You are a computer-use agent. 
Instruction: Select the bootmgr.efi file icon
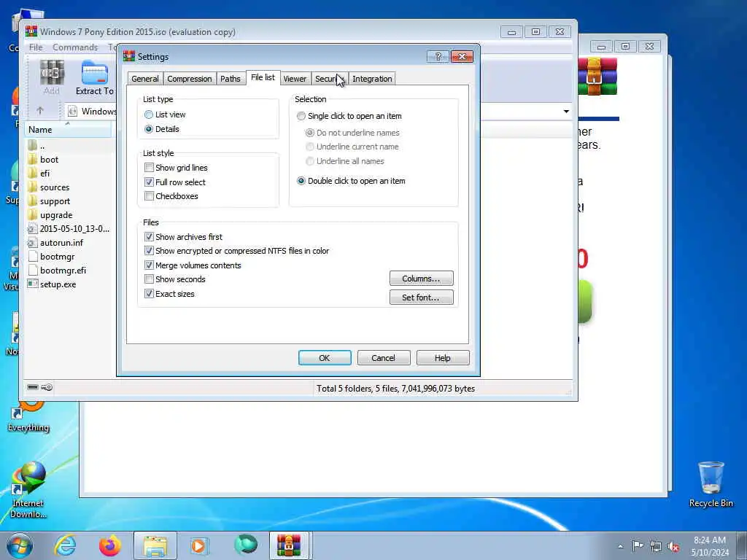coord(32,270)
